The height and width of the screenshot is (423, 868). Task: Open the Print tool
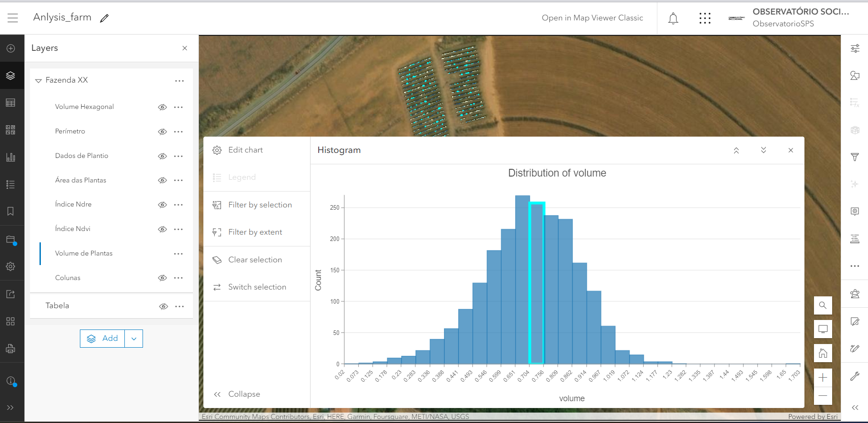(11, 349)
